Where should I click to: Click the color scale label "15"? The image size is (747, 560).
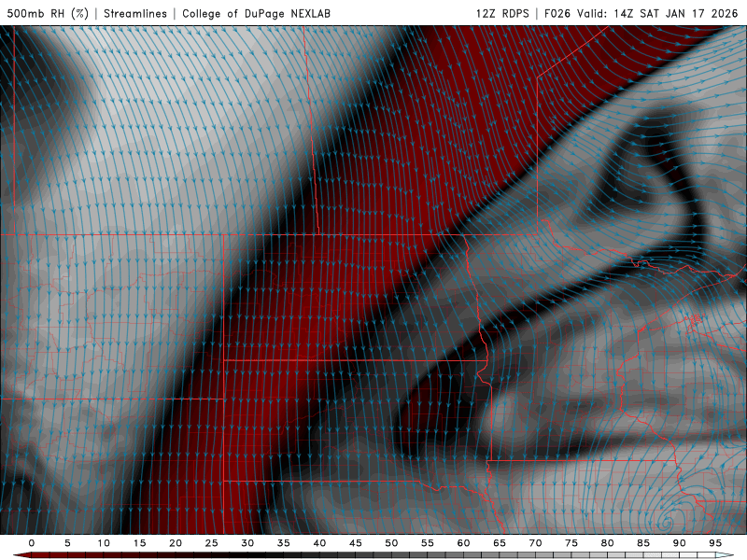(x=139, y=543)
